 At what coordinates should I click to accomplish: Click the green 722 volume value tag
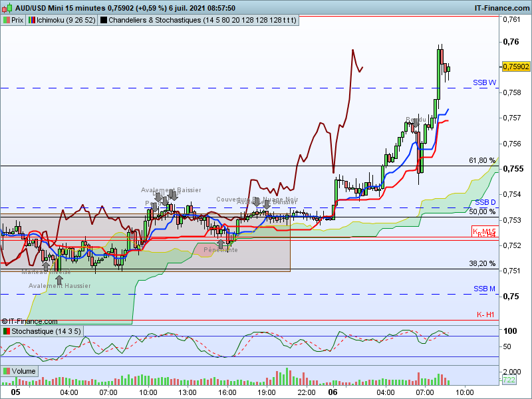coord(509,380)
